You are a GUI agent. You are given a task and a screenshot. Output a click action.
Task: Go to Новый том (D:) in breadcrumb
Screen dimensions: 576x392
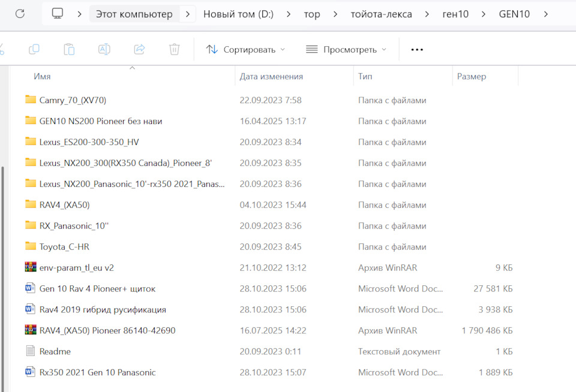[x=238, y=14]
